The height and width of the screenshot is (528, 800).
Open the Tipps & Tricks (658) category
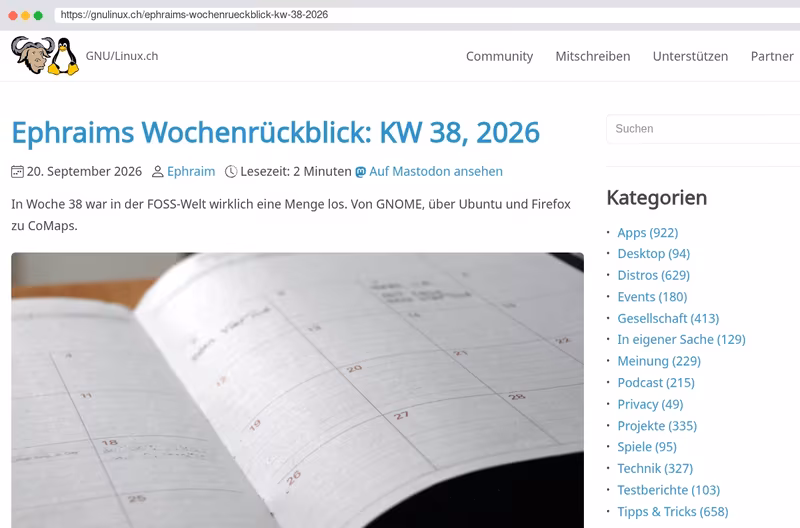point(672,512)
